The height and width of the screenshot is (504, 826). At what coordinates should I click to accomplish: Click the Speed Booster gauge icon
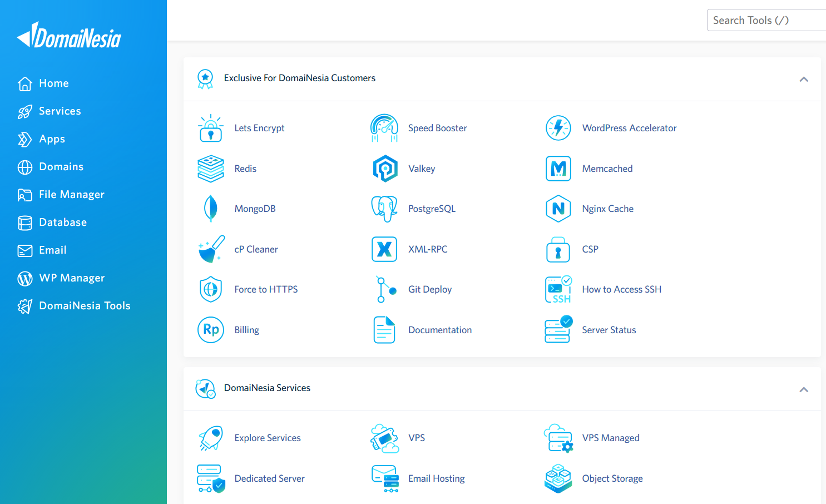(x=384, y=128)
